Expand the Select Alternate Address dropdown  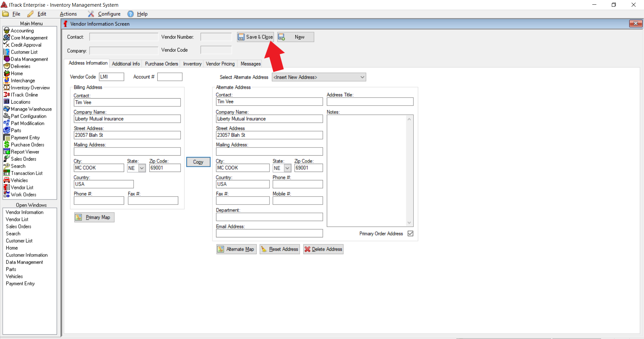pyautogui.click(x=362, y=77)
